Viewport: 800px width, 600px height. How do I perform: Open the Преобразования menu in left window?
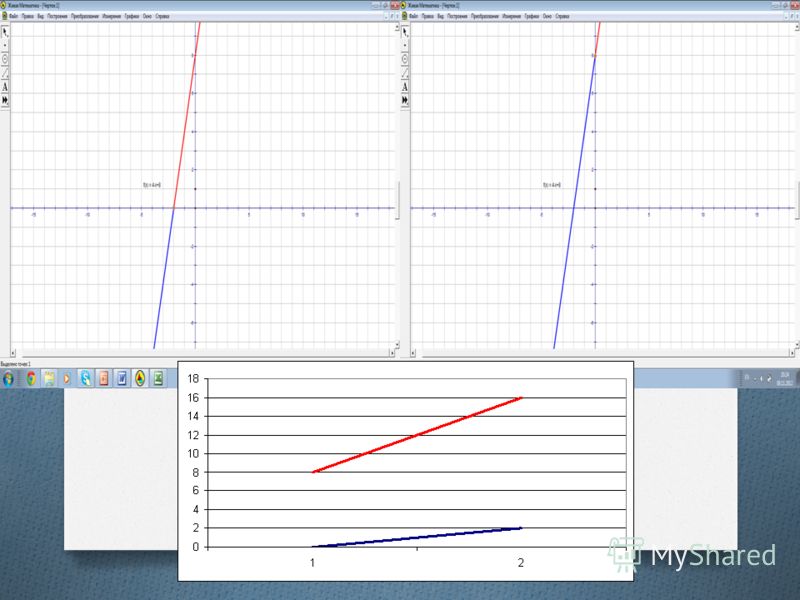[x=85, y=16]
